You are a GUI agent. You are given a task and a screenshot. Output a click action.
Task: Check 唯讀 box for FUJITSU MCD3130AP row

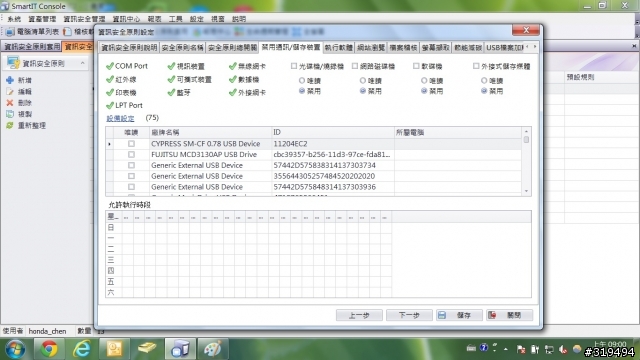(131, 155)
